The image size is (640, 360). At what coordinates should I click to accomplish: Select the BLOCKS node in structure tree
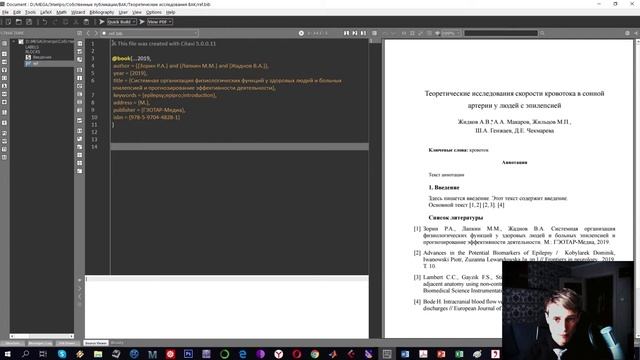(x=33, y=52)
